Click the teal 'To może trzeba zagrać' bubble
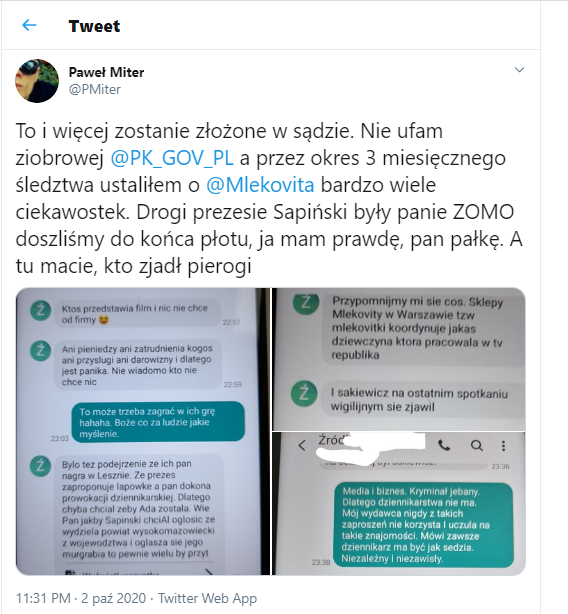The height and width of the screenshot is (614, 568). (x=158, y=422)
